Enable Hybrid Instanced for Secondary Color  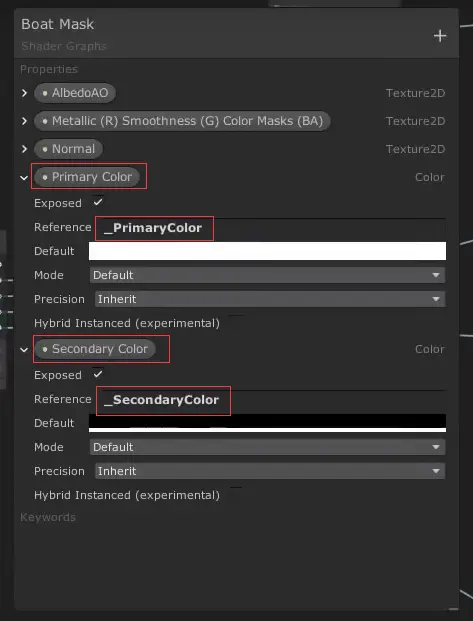[236, 494]
